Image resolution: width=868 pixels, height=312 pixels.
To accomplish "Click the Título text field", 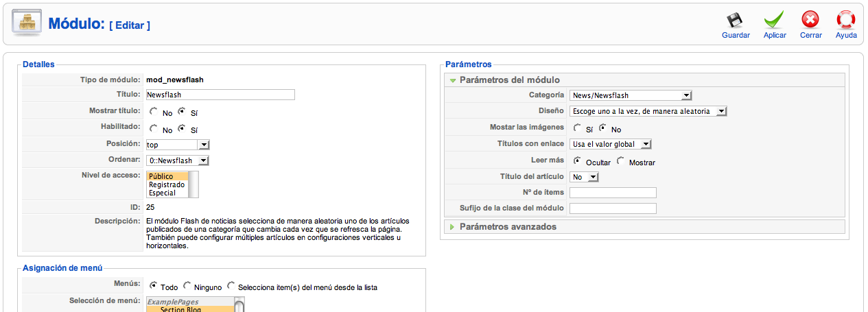I will coord(220,95).
